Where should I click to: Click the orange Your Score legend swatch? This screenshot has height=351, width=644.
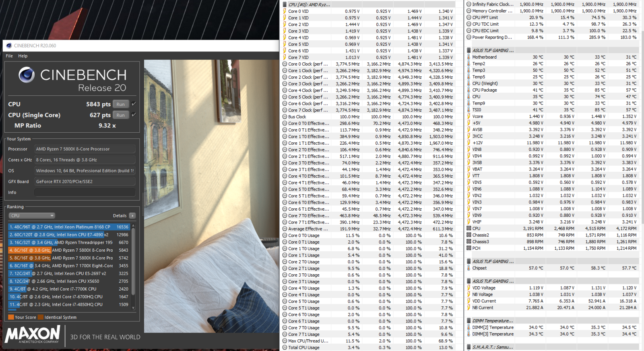point(11,317)
